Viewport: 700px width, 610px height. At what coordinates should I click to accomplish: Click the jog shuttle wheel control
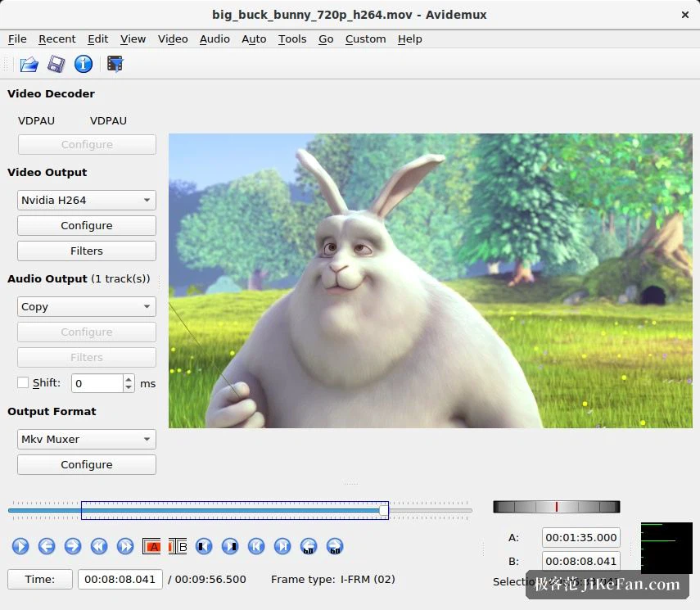[556, 506]
